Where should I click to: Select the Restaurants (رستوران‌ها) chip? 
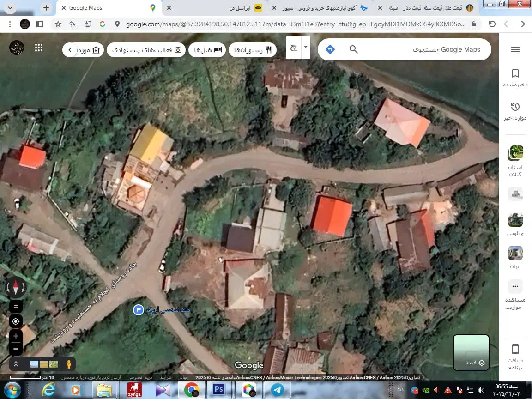253,50
